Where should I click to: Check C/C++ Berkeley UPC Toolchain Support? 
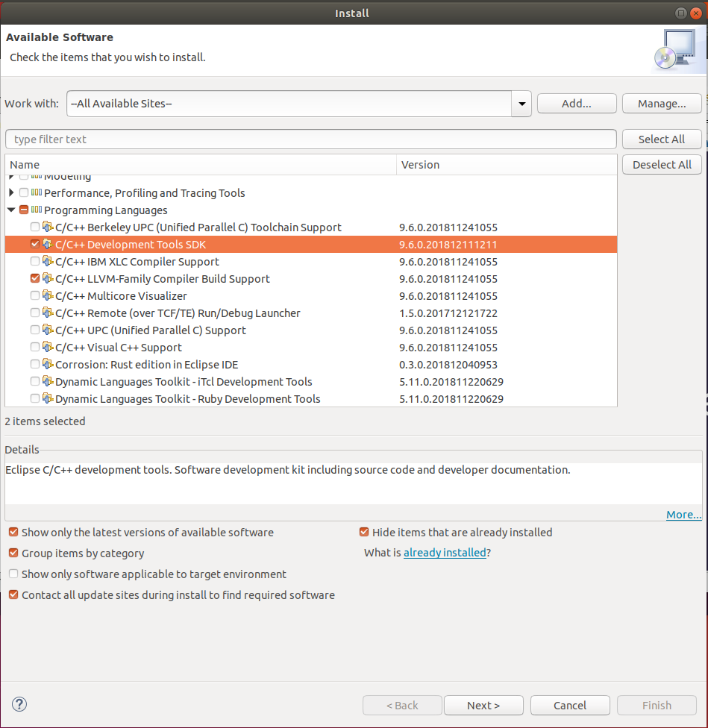click(x=35, y=227)
